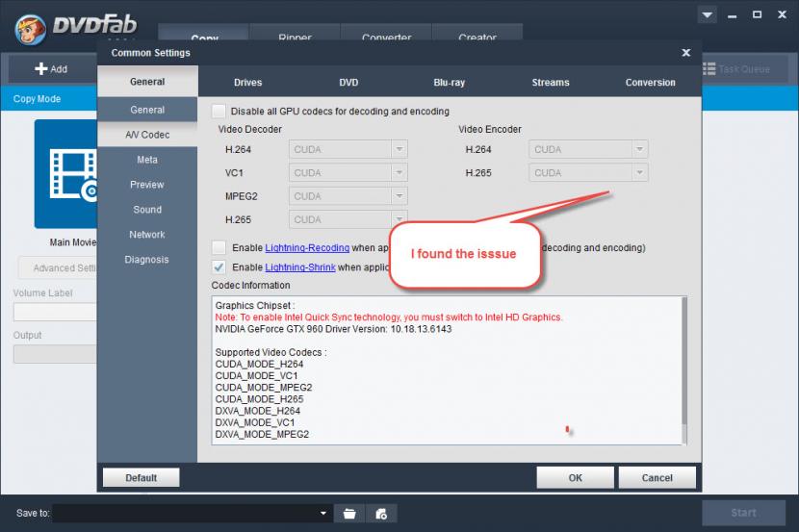
Task: Switch to the DVD tab
Action: 348,82
